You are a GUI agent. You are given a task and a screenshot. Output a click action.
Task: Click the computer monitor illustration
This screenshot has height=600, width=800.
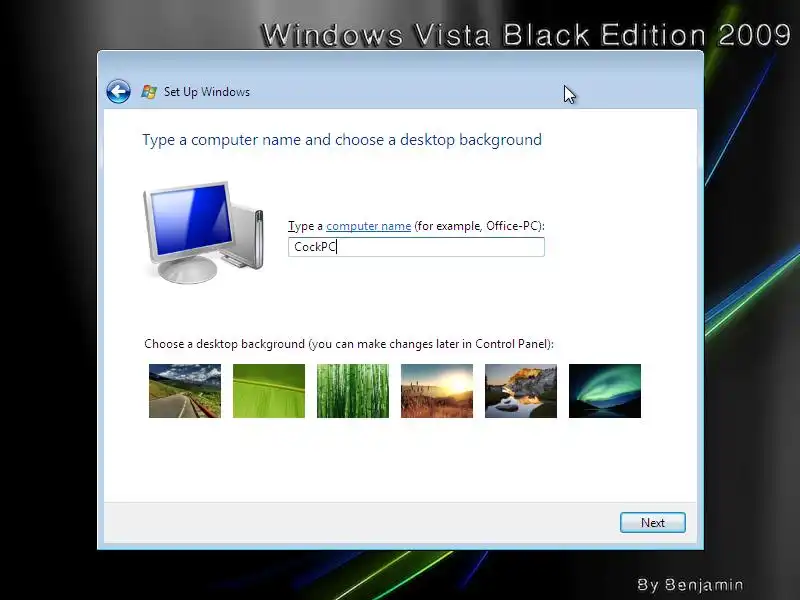[204, 232]
